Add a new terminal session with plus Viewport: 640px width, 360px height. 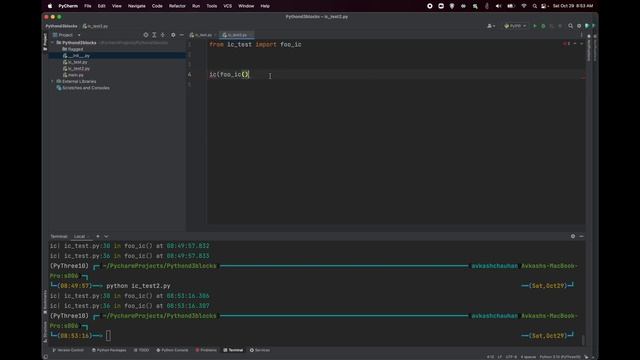pyautogui.click(x=98, y=236)
